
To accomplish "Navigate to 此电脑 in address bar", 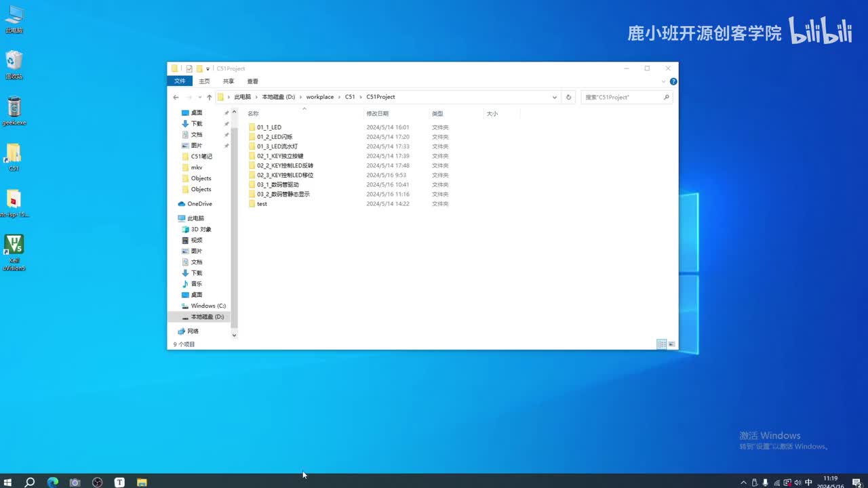I will coord(243,97).
